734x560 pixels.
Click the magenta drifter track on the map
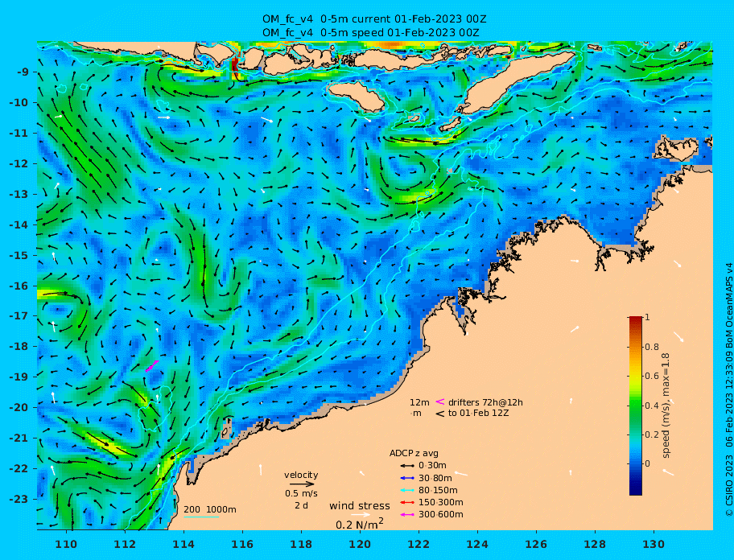pyautogui.click(x=151, y=366)
